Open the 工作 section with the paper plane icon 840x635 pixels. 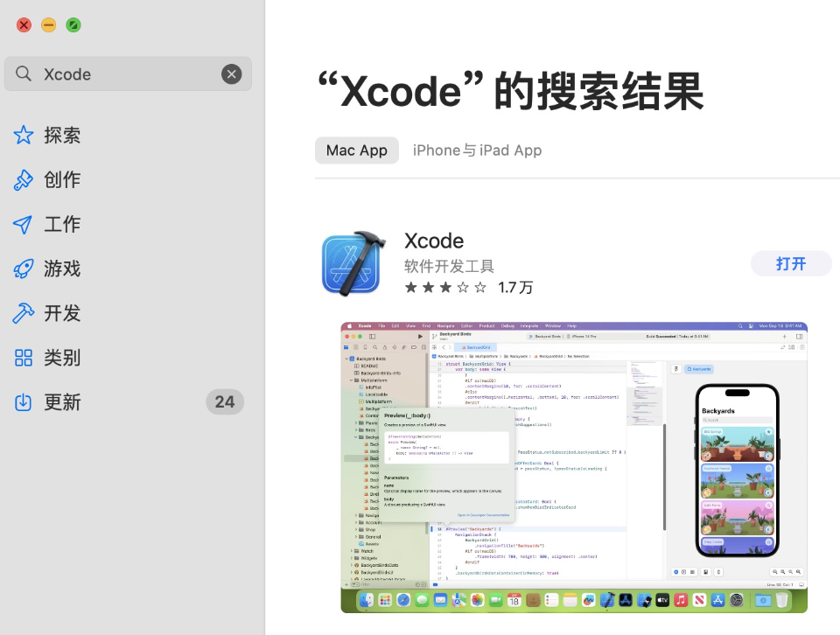(x=47, y=224)
